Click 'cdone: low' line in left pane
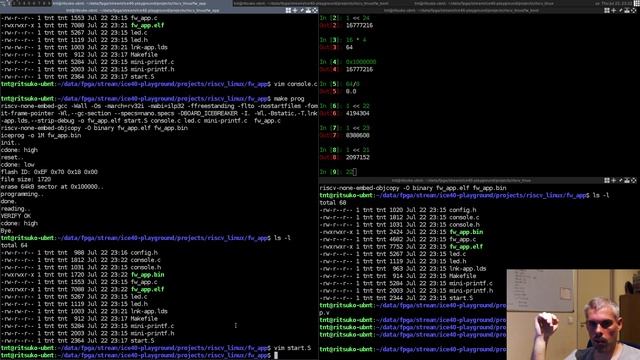640x360 pixels. [x=18, y=164]
